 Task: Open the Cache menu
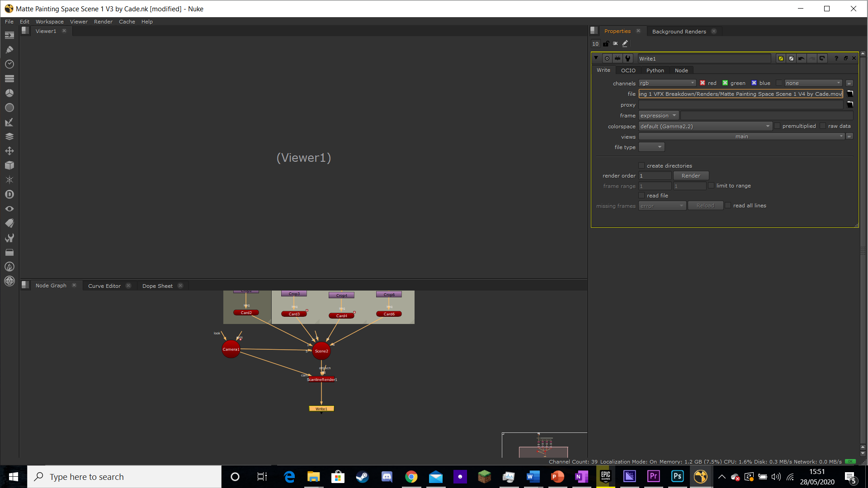127,22
